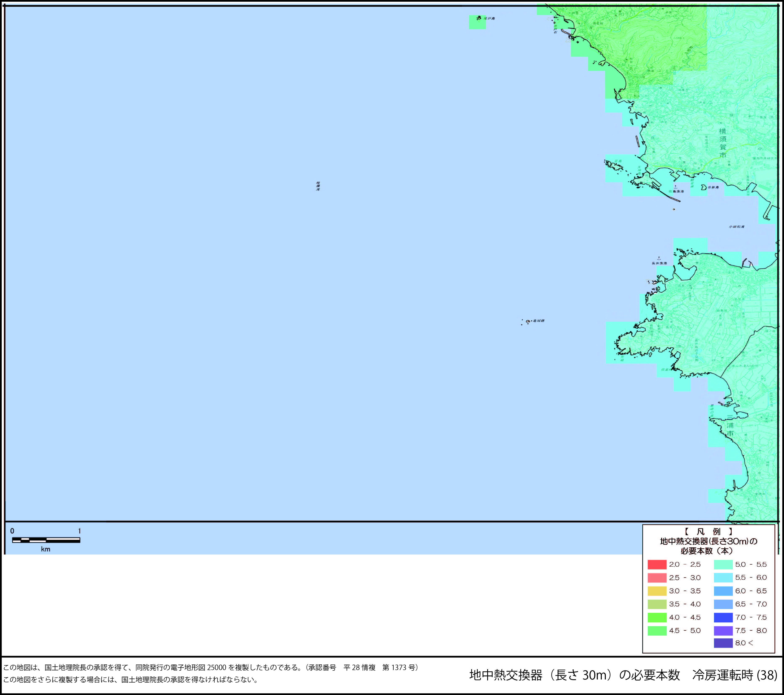Click the map title 地中熱交換器（長さ30m）の必要本数 冷房運転時 (38)
Viewport: 784px width, 695px height.
point(623,675)
